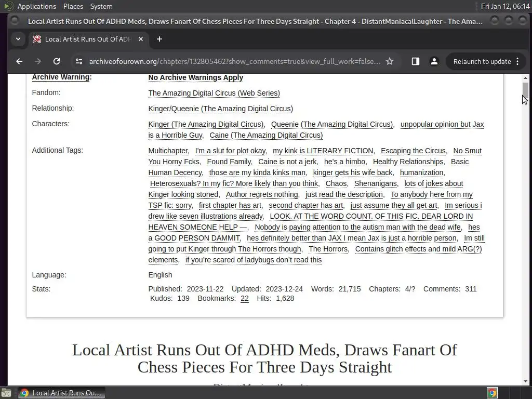
Task: Click scared of ladybugs tag
Action: click(x=254, y=260)
